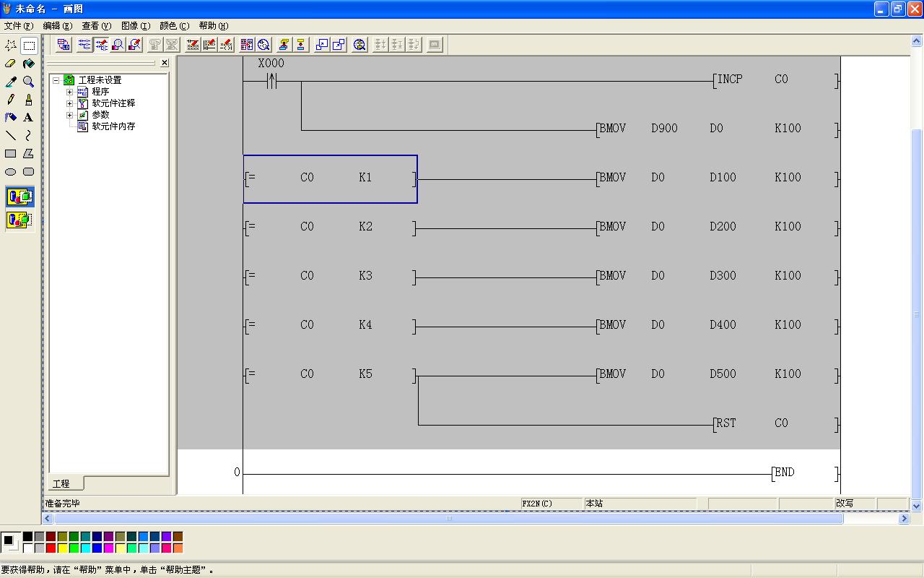This screenshot has width=924, height=578.
Task: Choose the Text tool (A)
Action: click(28, 118)
